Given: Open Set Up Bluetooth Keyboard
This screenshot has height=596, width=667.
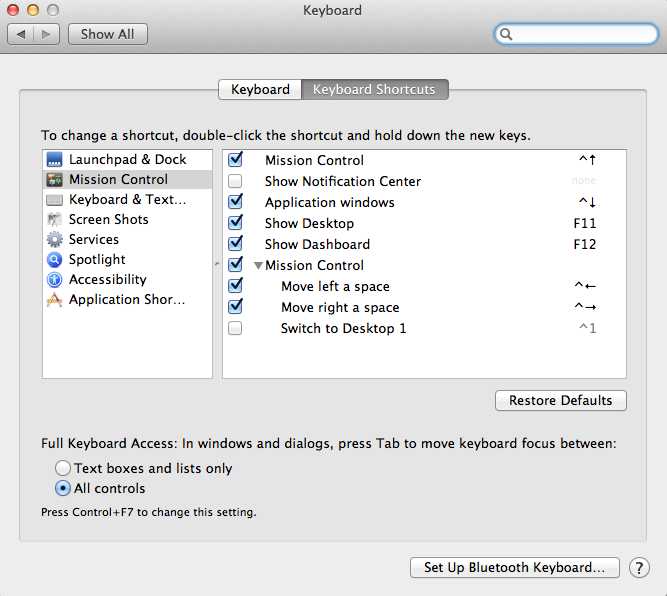Looking at the screenshot, I should [514, 567].
